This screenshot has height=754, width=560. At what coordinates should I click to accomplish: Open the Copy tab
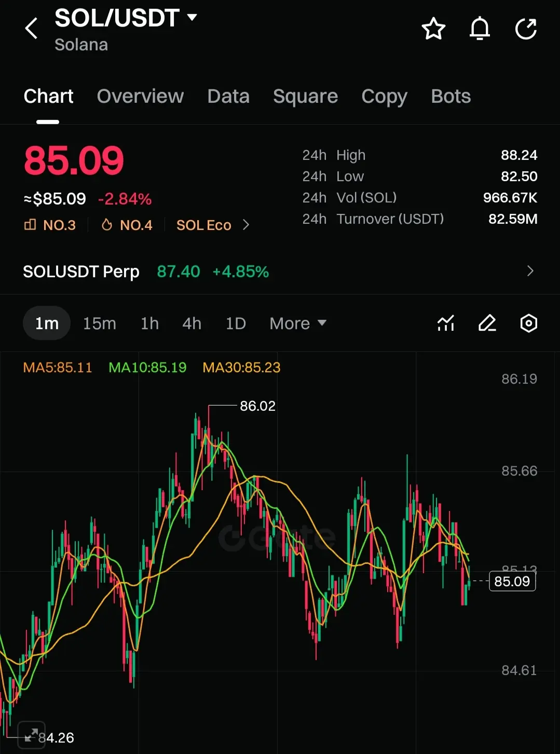coord(384,97)
